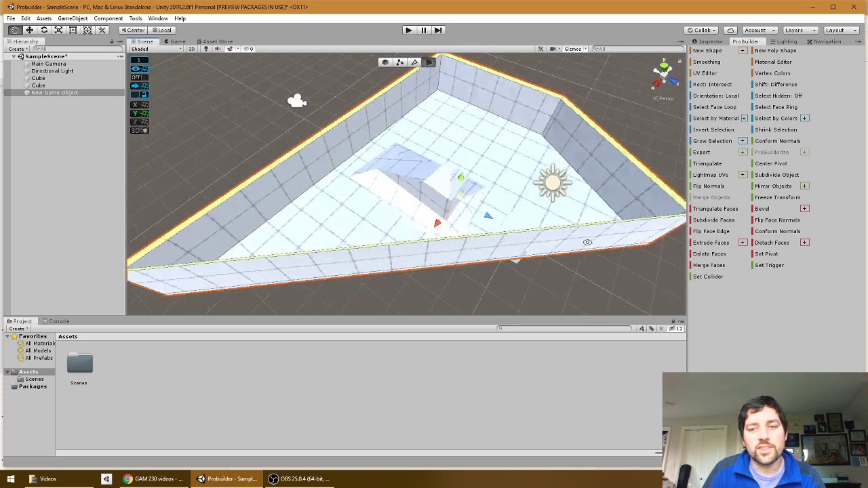Open the GameObject menu
The width and height of the screenshot is (868, 488).
(73, 18)
